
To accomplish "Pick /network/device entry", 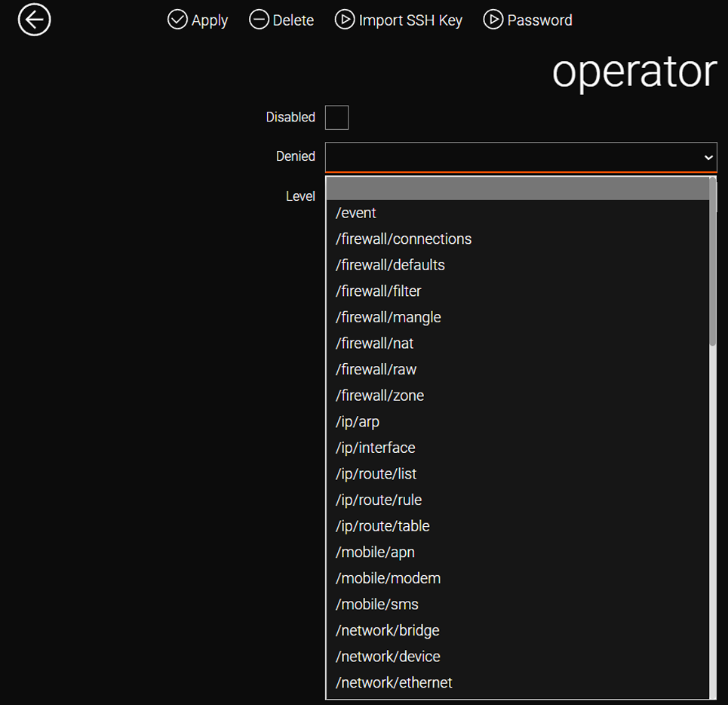I will 518,656.
